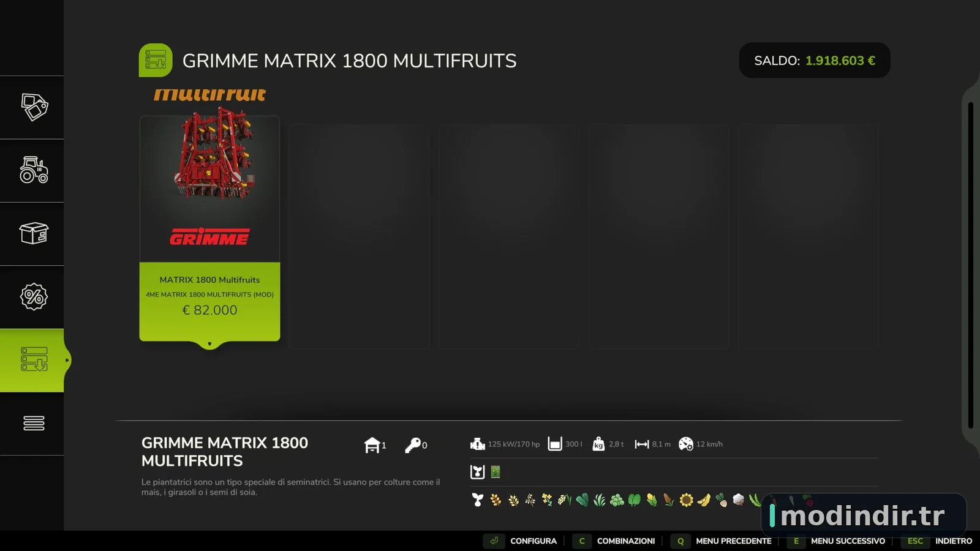Screen dimensions: 980x551
Task: Click the seed container icon
Action: (x=478, y=472)
